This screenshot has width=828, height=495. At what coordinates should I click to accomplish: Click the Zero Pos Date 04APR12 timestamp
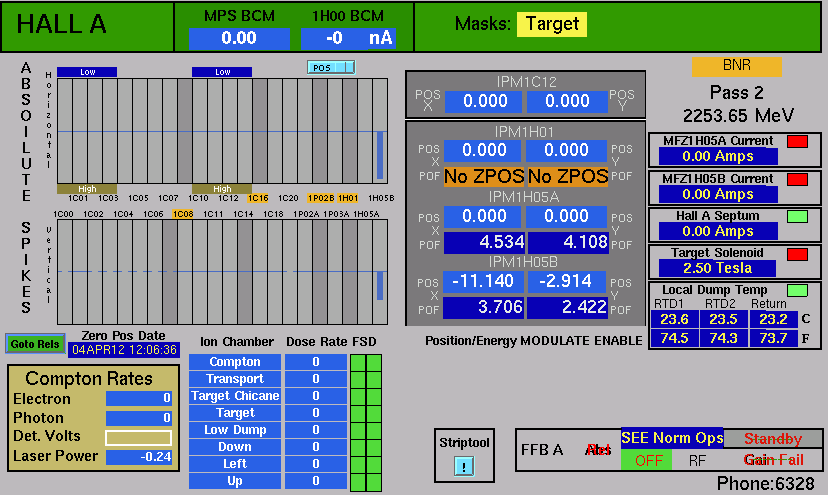(124, 350)
